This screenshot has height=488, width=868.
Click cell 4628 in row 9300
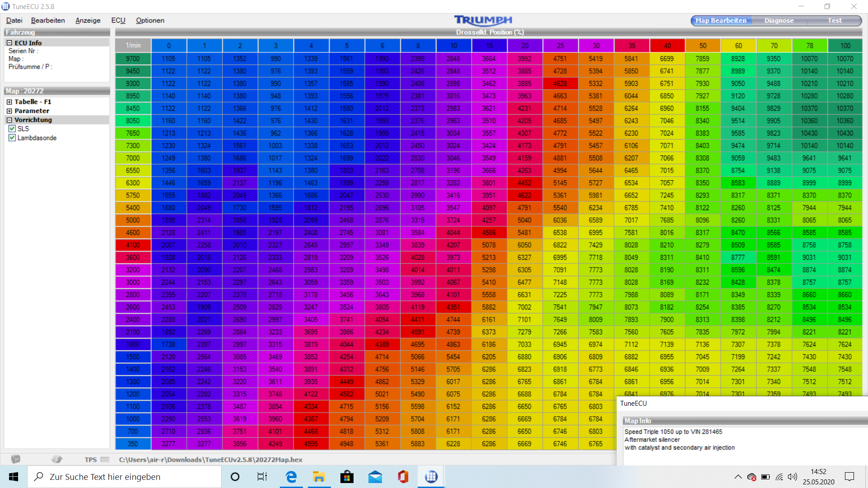(x=560, y=84)
